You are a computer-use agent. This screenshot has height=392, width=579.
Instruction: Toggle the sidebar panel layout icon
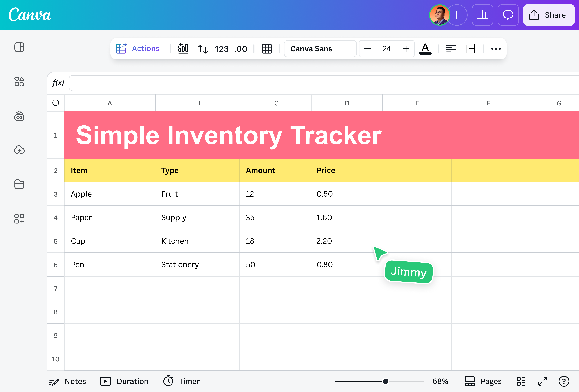19,47
